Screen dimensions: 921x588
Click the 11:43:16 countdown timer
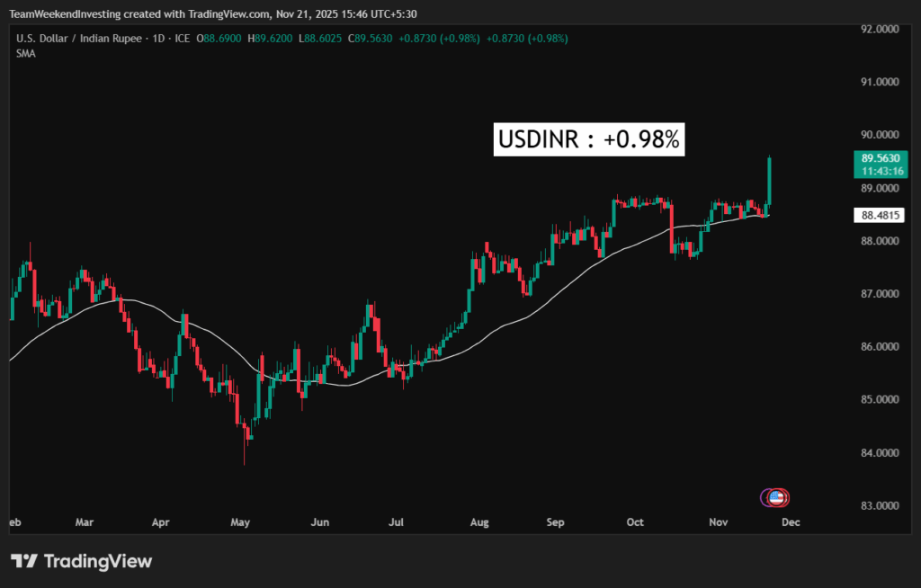[x=881, y=171]
